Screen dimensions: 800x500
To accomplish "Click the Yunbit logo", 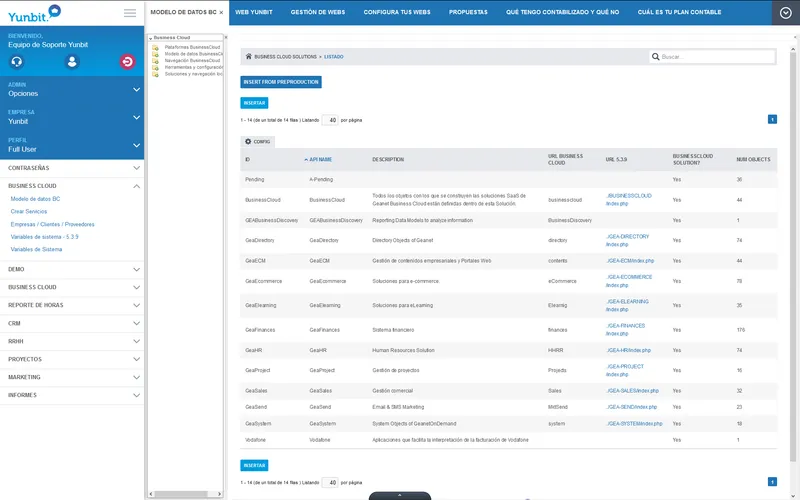I will point(34,14).
